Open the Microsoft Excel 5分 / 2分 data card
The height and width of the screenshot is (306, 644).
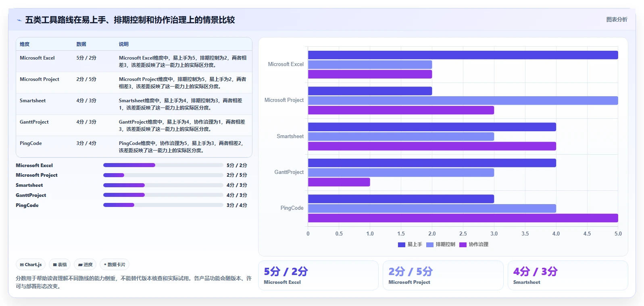(318, 275)
